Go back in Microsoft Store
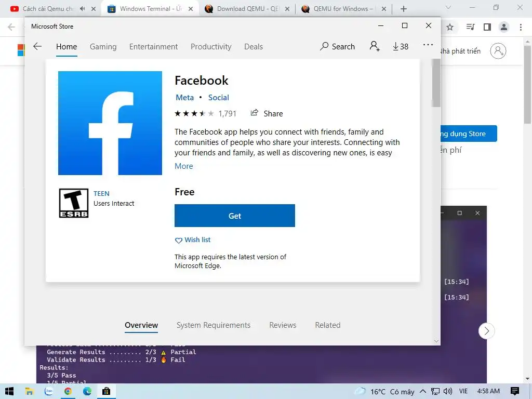The width and height of the screenshot is (532, 399). tap(37, 46)
